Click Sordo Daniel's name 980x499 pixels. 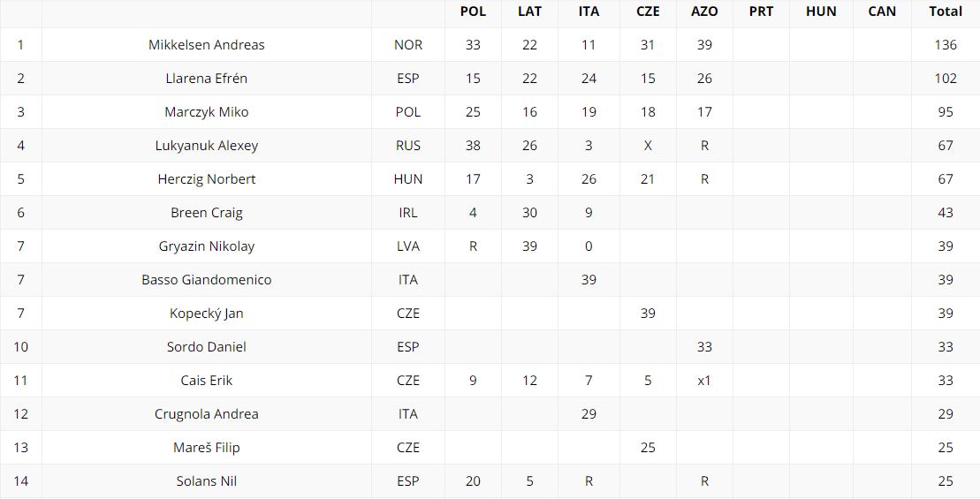pos(207,347)
